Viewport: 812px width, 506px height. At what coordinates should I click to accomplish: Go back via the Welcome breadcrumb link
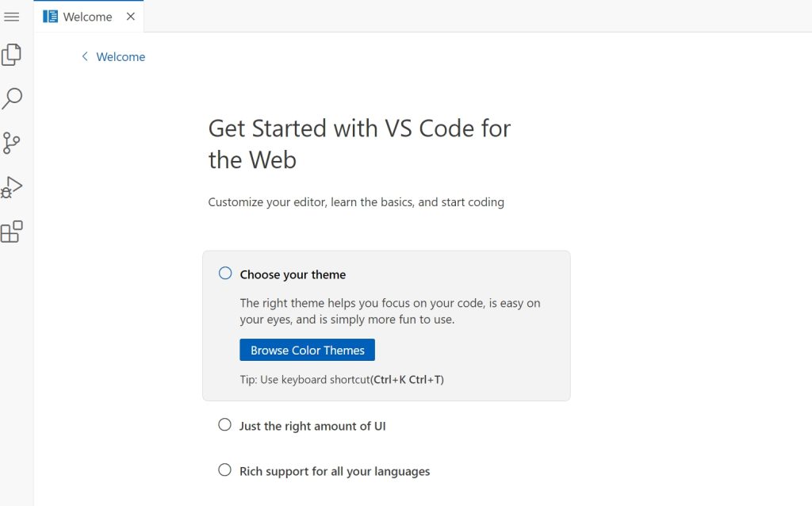coord(121,57)
